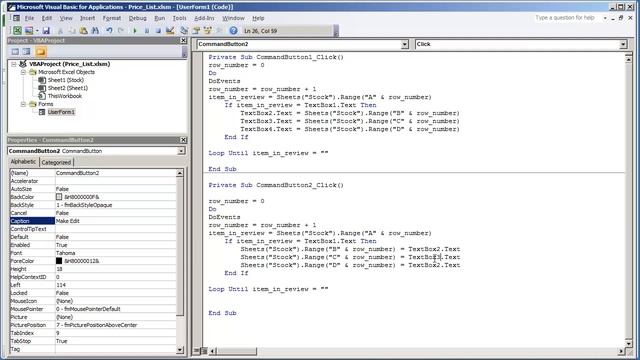Collapse the VBAProject (Price_List.xlsm) node
The image size is (640, 360).
point(13,64)
